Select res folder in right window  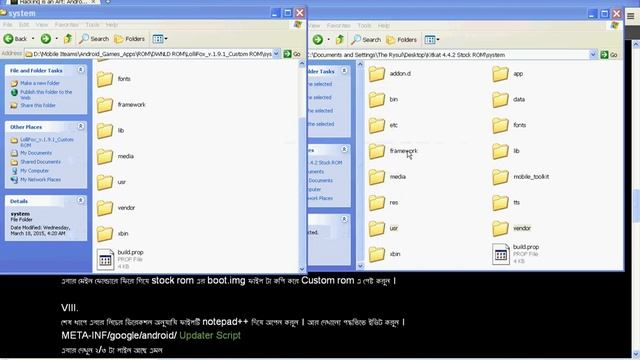(x=383, y=202)
